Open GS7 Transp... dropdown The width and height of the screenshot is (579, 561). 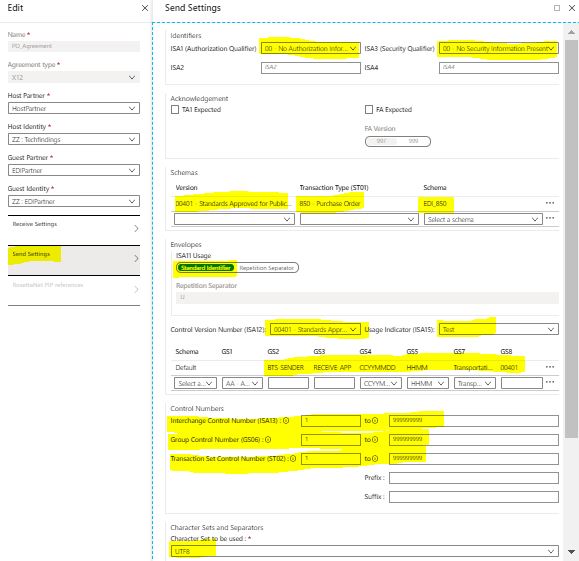tap(474, 383)
